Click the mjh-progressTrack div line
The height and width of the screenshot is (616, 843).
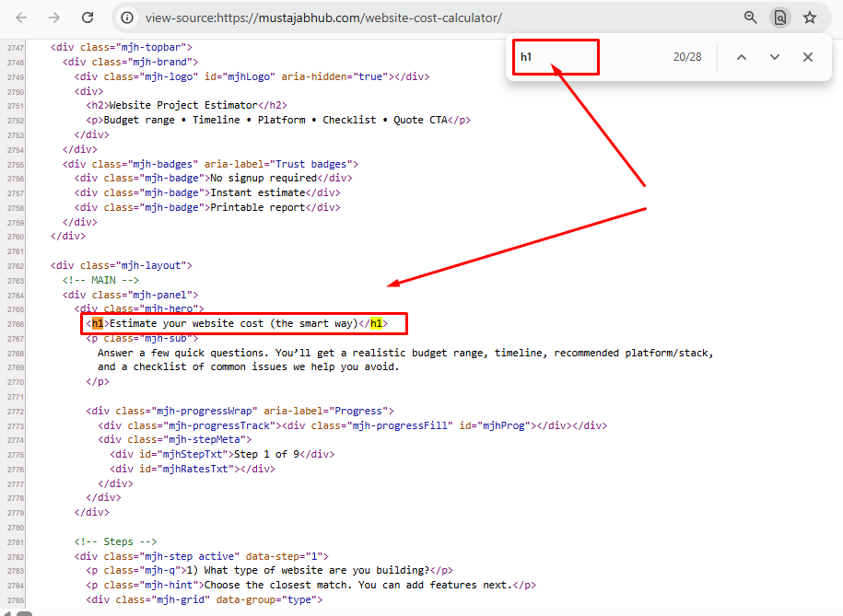pos(353,425)
